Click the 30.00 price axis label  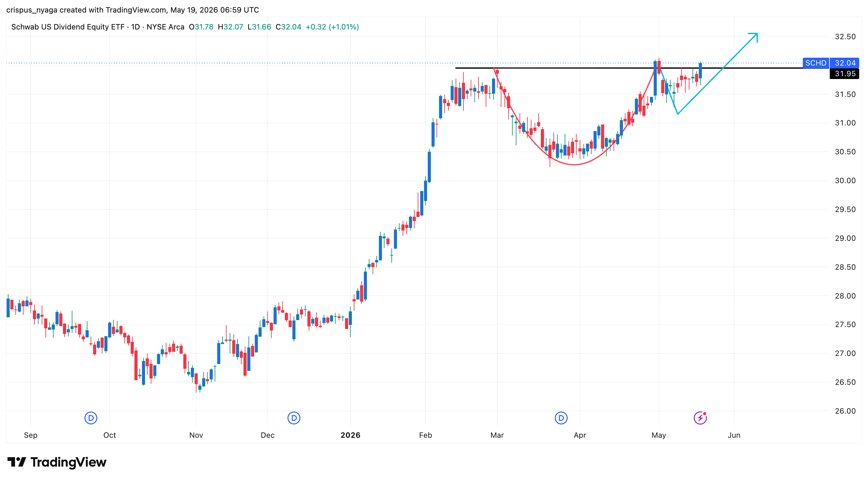[x=845, y=181]
